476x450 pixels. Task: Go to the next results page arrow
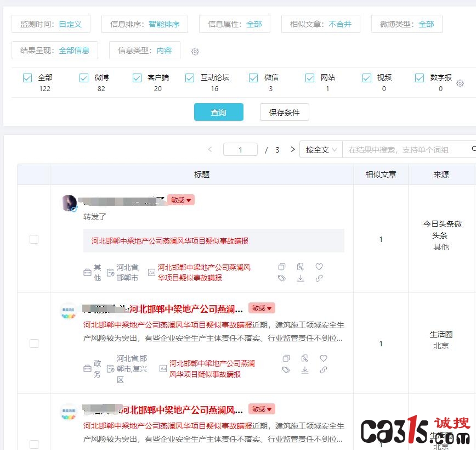click(293, 149)
